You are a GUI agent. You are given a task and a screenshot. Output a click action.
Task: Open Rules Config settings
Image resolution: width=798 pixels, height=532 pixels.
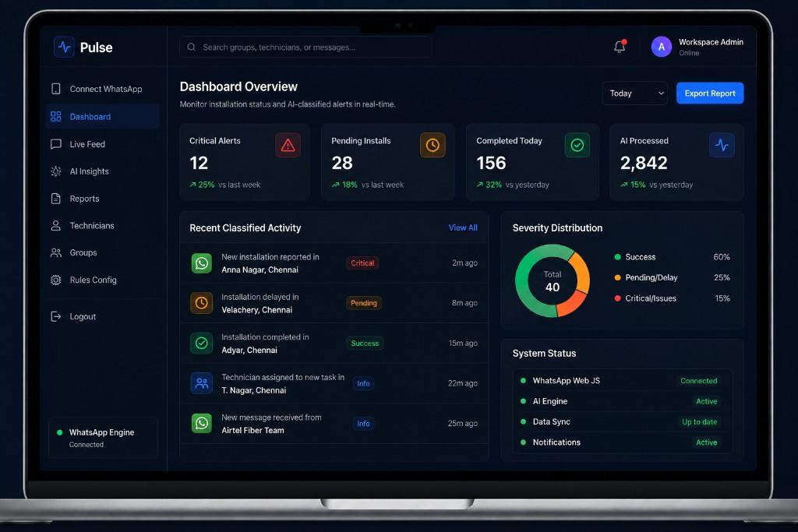(102, 280)
